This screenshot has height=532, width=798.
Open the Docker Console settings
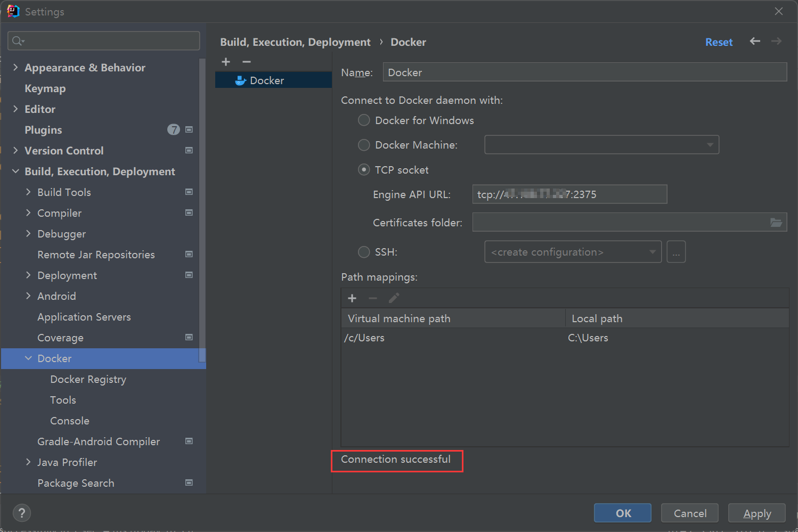[70, 421]
